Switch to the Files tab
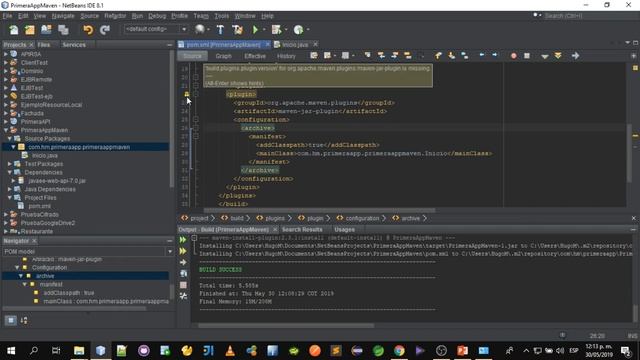640x360 pixels. point(44,44)
